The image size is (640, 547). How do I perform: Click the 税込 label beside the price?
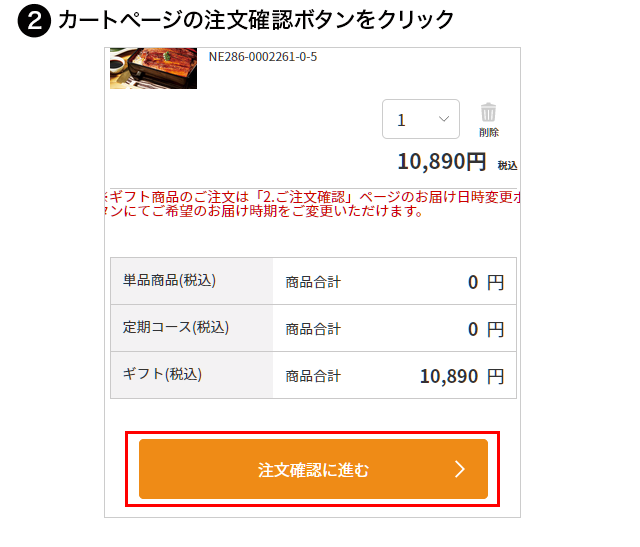tap(507, 165)
